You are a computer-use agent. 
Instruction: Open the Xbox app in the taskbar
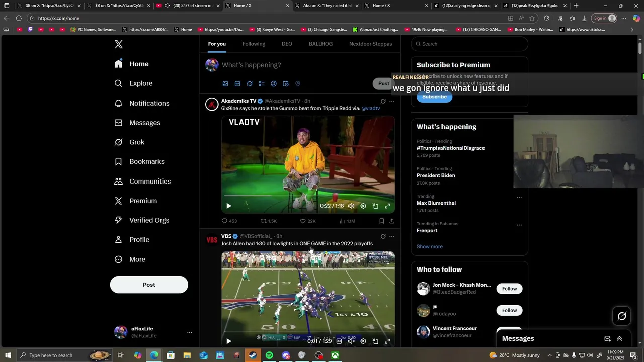(x=335, y=355)
